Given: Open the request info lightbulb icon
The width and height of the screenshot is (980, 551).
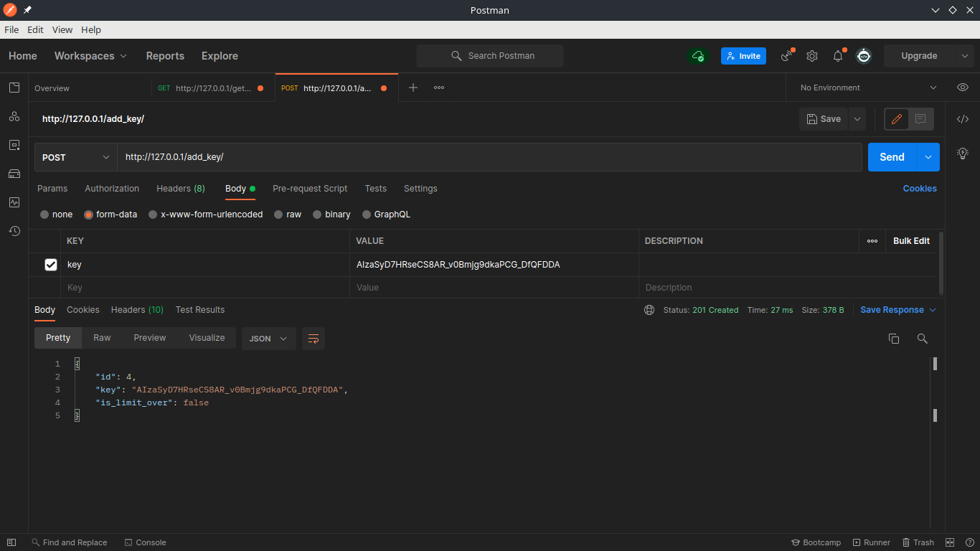Looking at the screenshot, I should [963, 153].
